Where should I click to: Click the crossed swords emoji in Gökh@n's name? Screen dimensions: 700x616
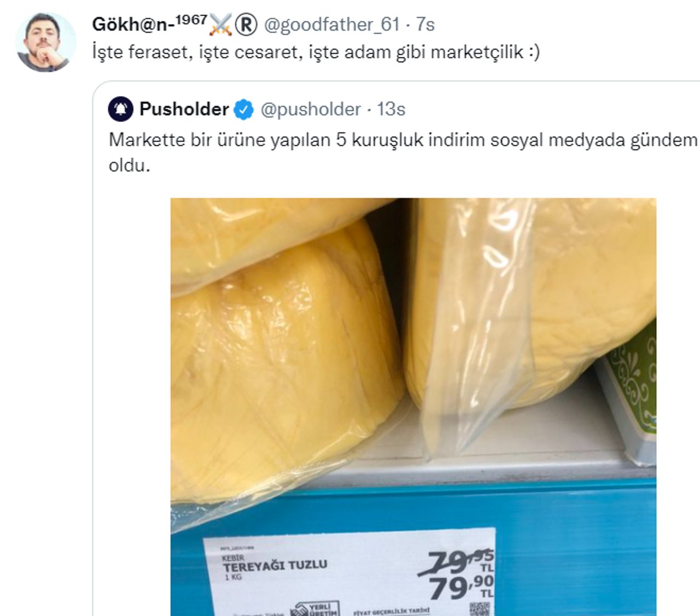point(221,24)
